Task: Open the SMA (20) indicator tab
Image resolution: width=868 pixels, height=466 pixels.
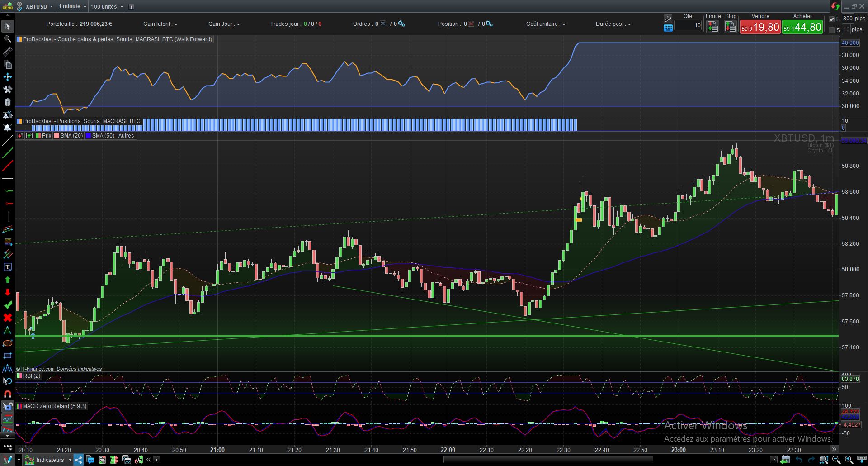Action: pyautogui.click(x=69, y=136)
